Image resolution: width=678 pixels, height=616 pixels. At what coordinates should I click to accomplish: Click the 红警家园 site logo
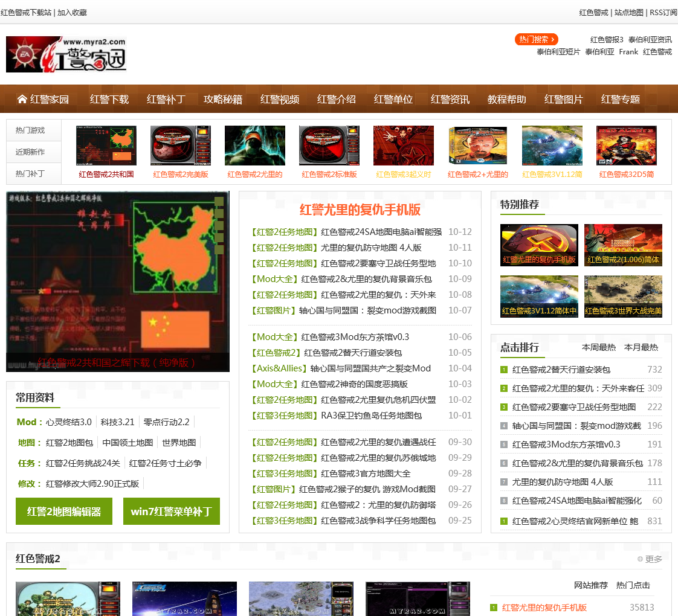[66, 54]
